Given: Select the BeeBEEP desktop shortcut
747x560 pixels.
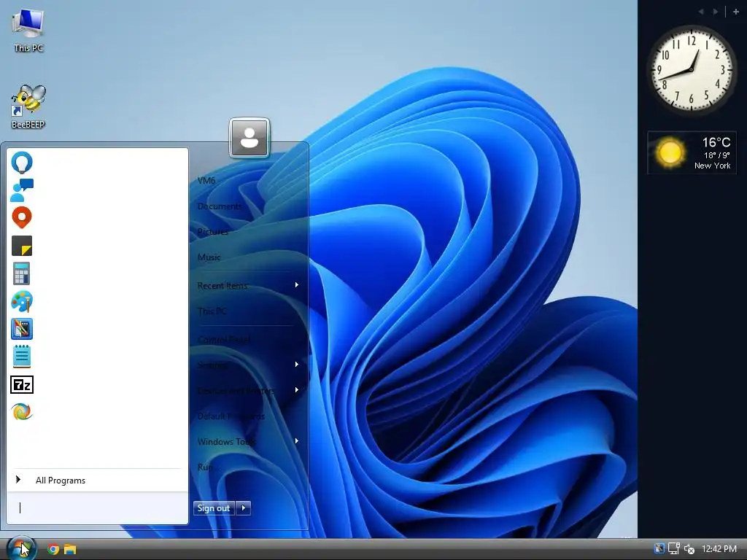Looking at the screenshot, I should (28, 106).
